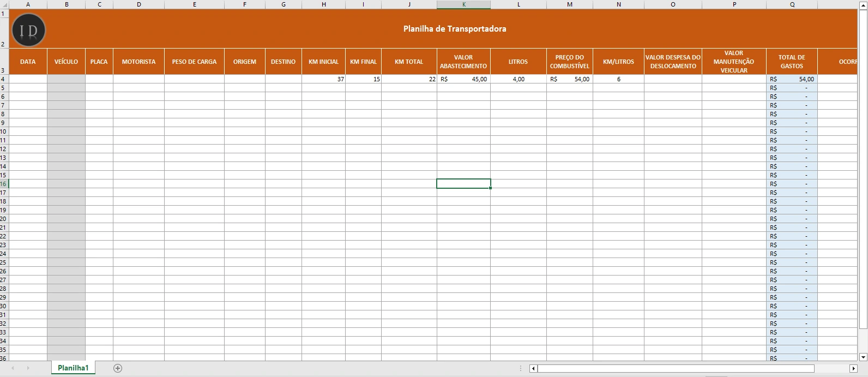The height and width of the screenshot is (377, 868).
Task: Select the PREÇO DO COMBUSTÍVEL value 54,00
Action: 570,79
